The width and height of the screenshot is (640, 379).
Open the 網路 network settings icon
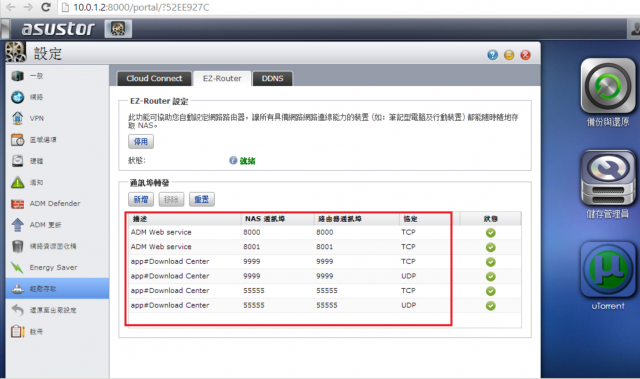pyautogui.click(x=17, y=97)
